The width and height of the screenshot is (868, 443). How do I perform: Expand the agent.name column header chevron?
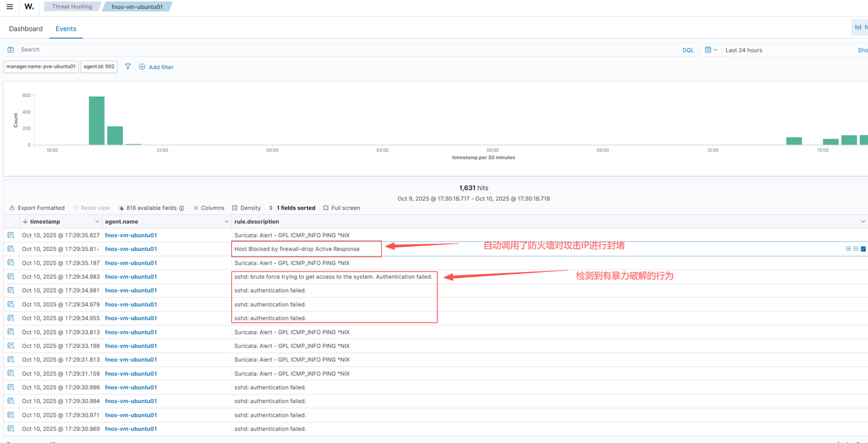click(226, 222)
